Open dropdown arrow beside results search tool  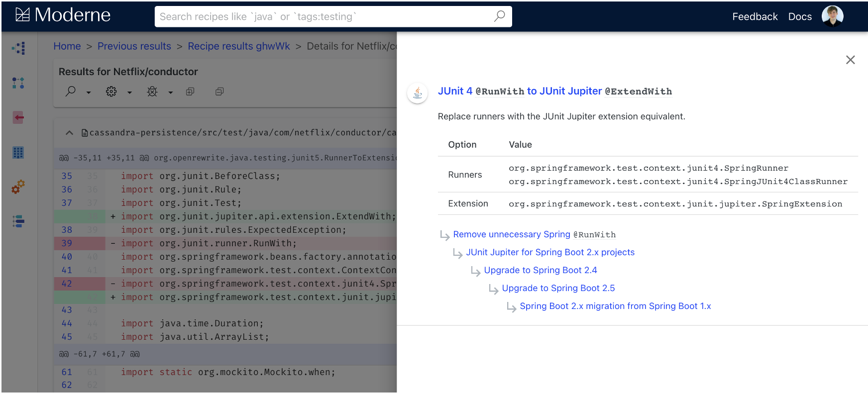pyautogui.click(x=89, y=93)
